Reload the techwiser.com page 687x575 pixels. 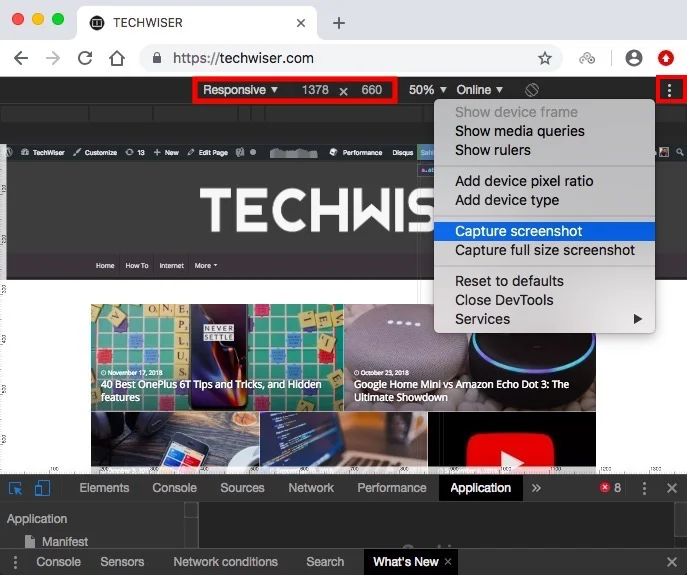point(85,58)
